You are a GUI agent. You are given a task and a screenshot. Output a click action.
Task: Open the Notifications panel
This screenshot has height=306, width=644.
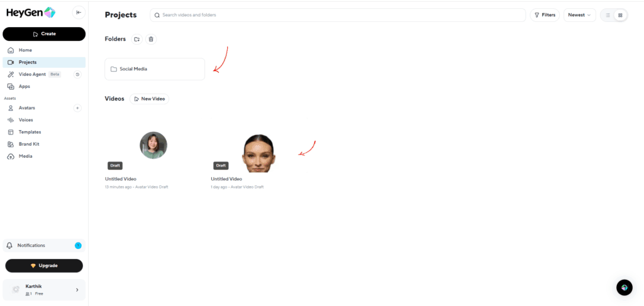[44, 245]
